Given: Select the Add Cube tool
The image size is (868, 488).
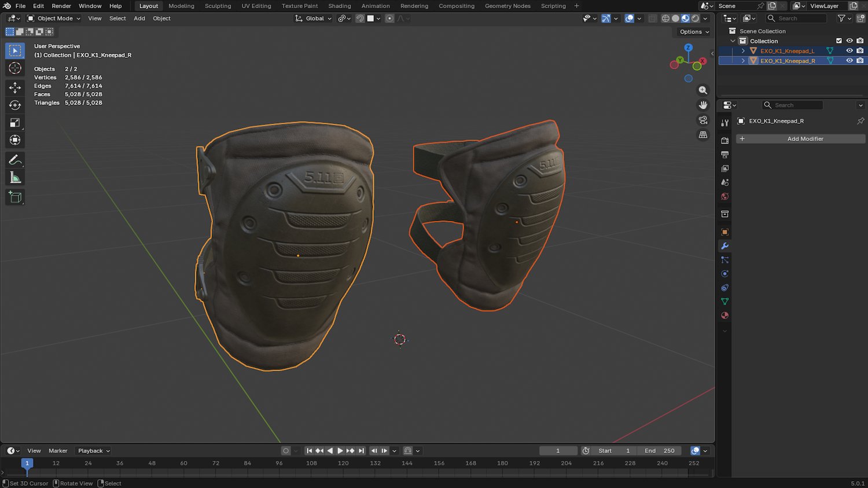Looking at the screenshot, I should click(x=15, y=197).
